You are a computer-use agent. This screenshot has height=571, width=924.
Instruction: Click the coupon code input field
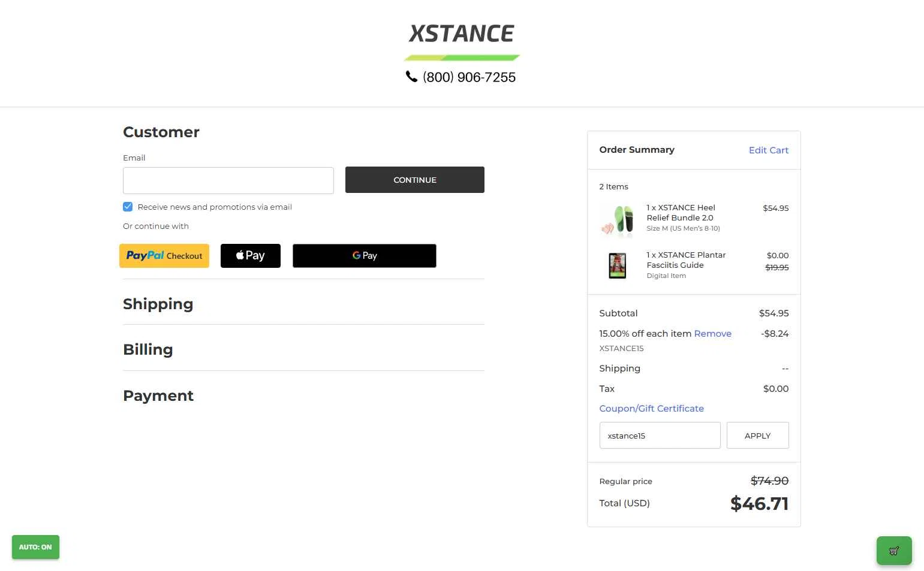pos(660,436)
